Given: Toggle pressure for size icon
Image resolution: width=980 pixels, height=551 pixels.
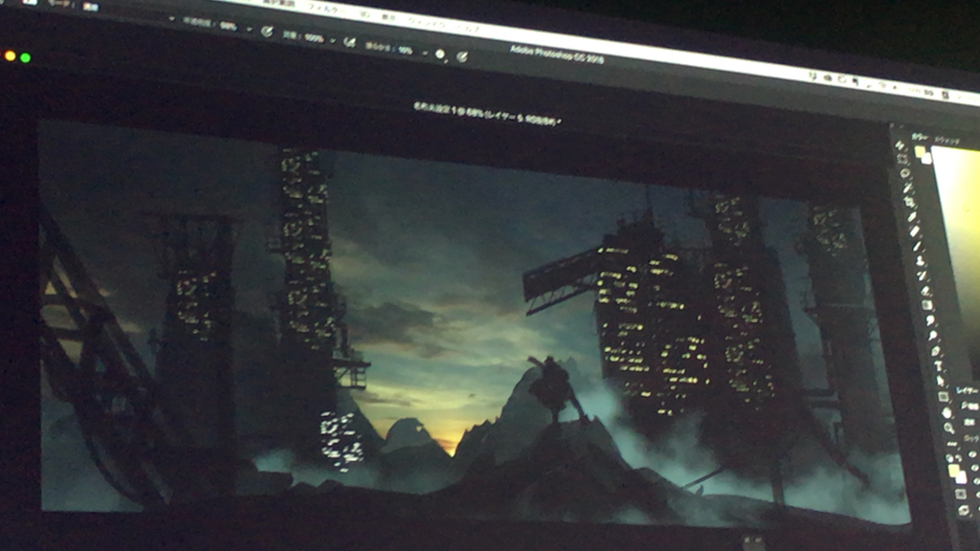Looking at the screenshot, I should [461, 57].
